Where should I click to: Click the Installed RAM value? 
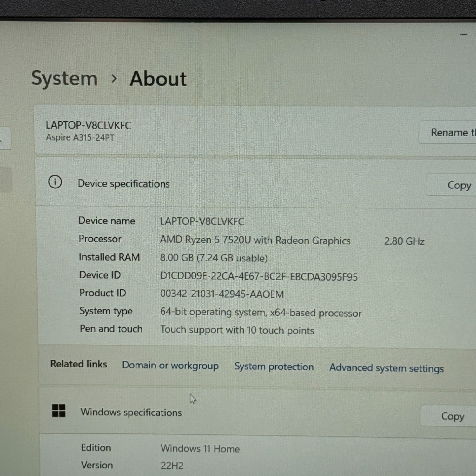pos(214,258)
